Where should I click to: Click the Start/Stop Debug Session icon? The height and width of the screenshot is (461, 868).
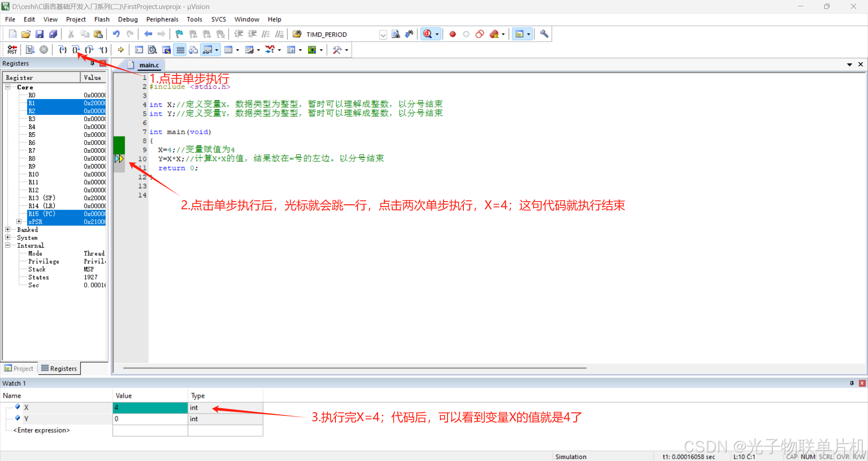pyautogui.click(x=428, y=34)
